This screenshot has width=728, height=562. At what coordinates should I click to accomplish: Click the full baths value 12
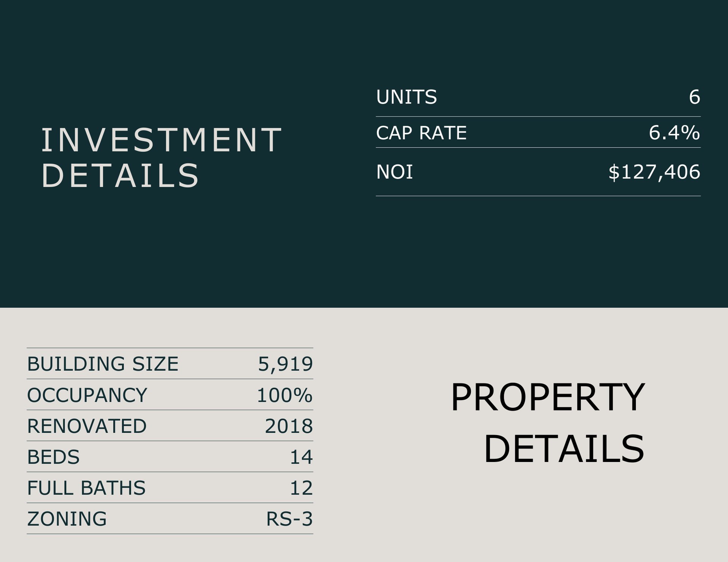tap(301, 488)
